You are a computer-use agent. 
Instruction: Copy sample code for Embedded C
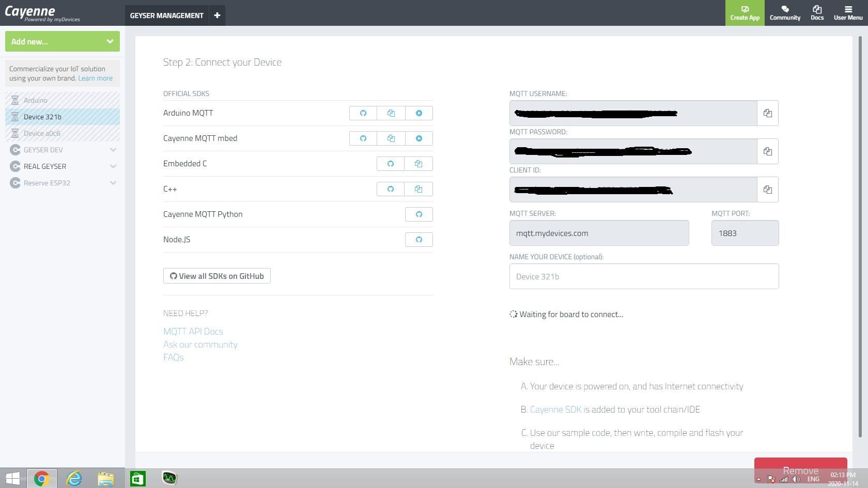click(419, 164)
